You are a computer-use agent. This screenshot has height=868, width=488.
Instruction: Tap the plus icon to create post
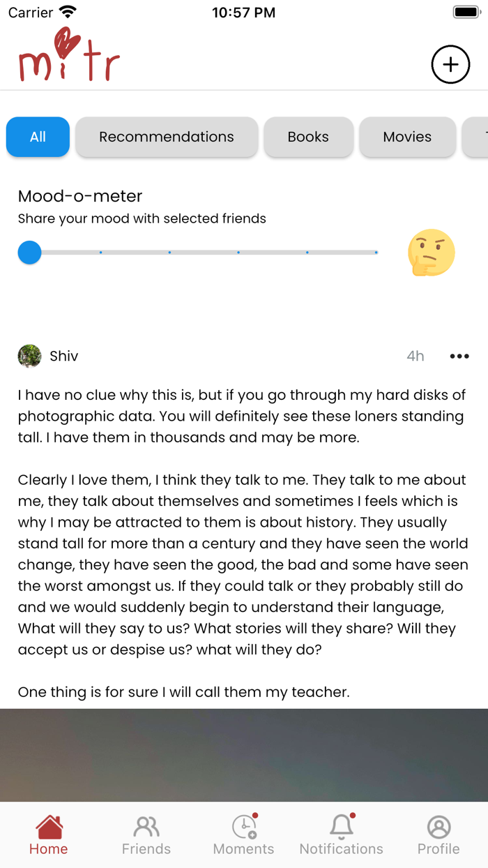[450, 64]
